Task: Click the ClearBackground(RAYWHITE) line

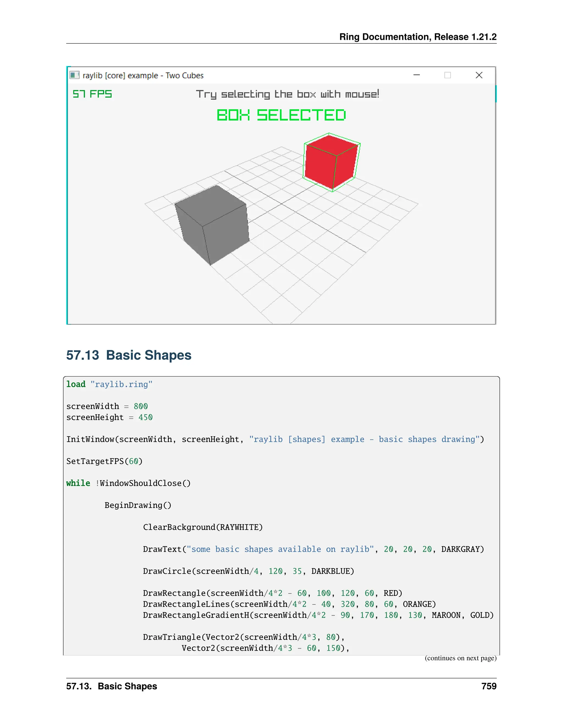Action: 203,527
